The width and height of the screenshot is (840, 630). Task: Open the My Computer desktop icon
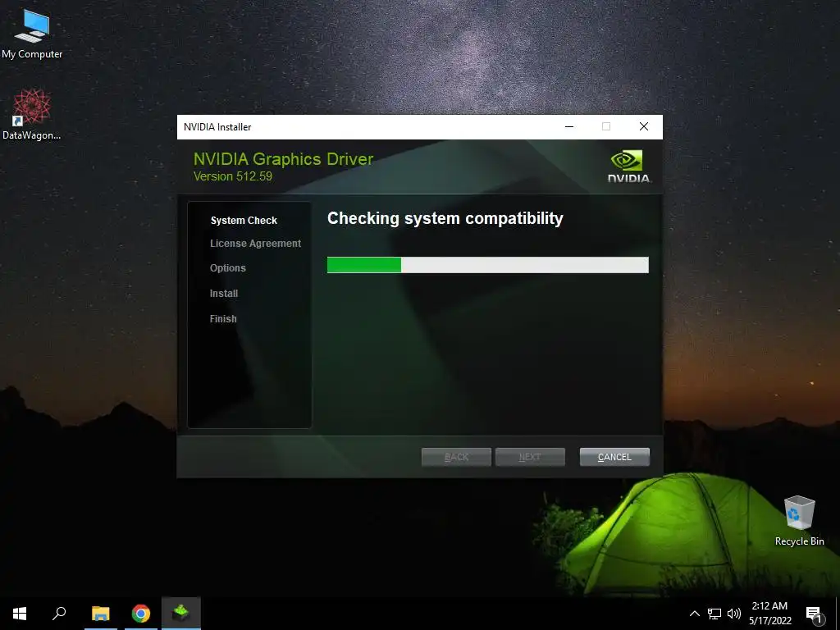click(x=32, y=34)
